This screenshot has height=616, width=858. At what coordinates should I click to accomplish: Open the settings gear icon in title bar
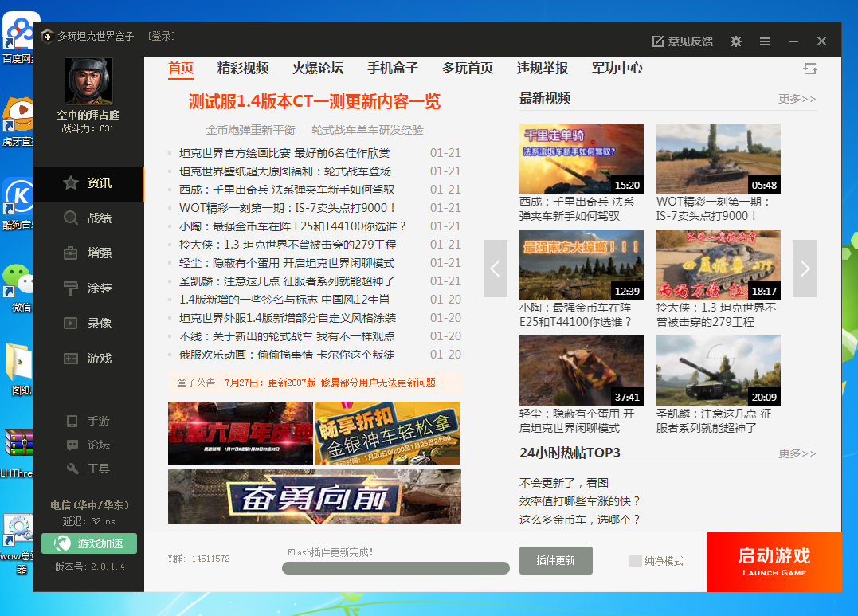[736, 41]
